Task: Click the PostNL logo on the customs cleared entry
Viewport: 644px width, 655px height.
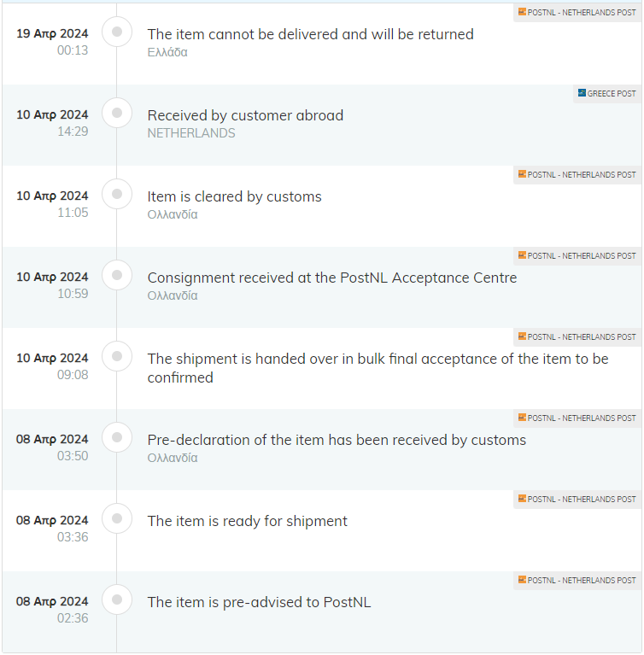Action: pos(522,173)
